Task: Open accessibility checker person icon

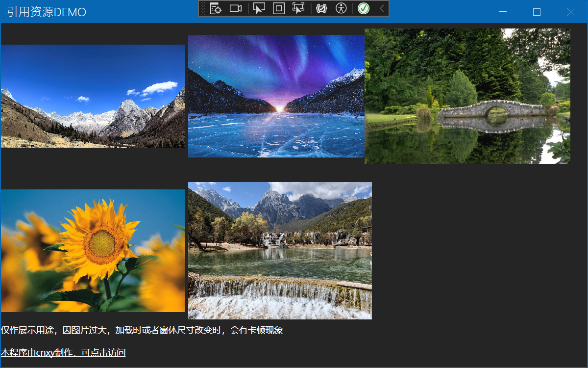Action: [x=341, y=8]
